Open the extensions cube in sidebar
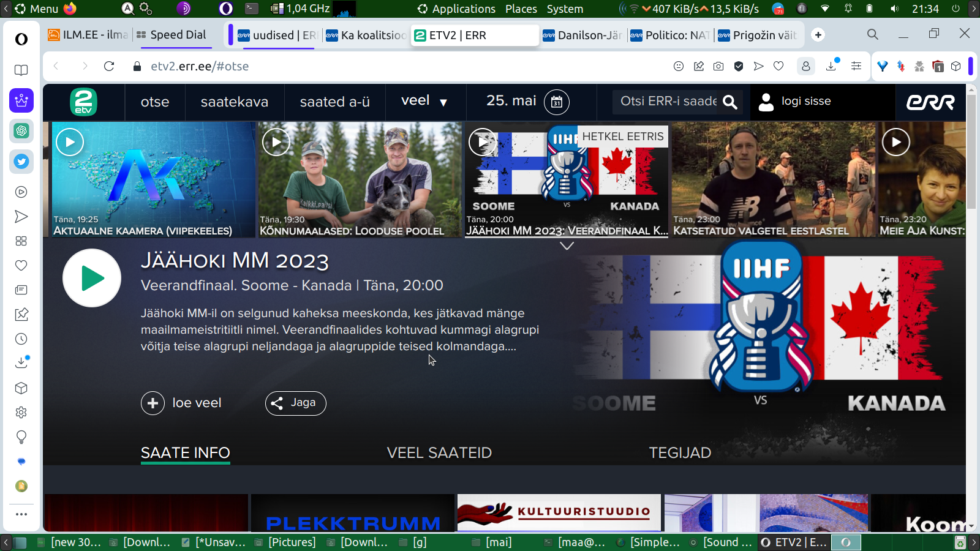The image size is (980, 551). click(x=21, y=388)
